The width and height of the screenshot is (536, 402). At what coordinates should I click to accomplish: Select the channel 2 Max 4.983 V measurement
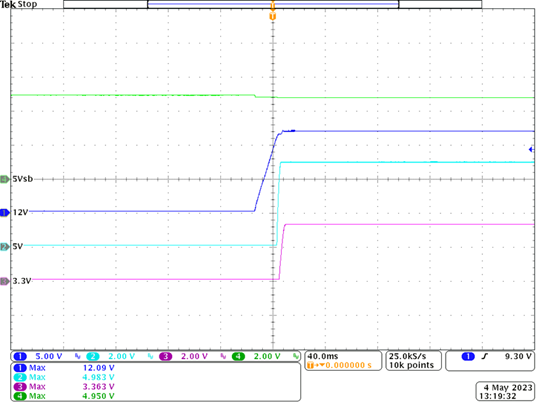tap(64, 377)
